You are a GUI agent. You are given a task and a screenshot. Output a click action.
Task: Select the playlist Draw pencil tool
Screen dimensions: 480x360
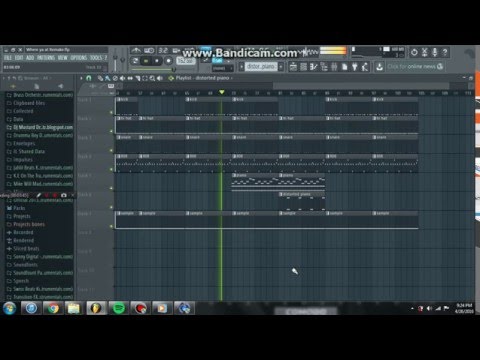(100, 78)
